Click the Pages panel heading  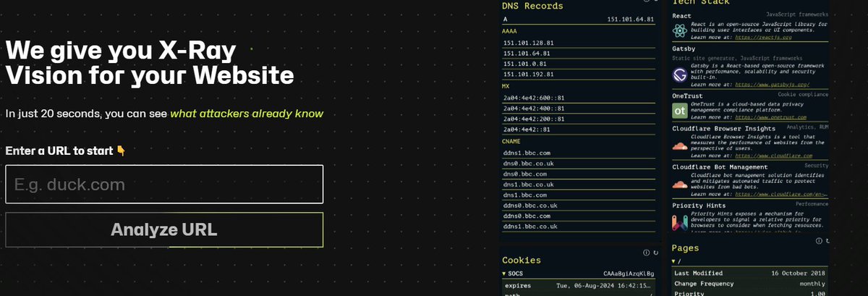pyautogui.click(x=686, y=248)
